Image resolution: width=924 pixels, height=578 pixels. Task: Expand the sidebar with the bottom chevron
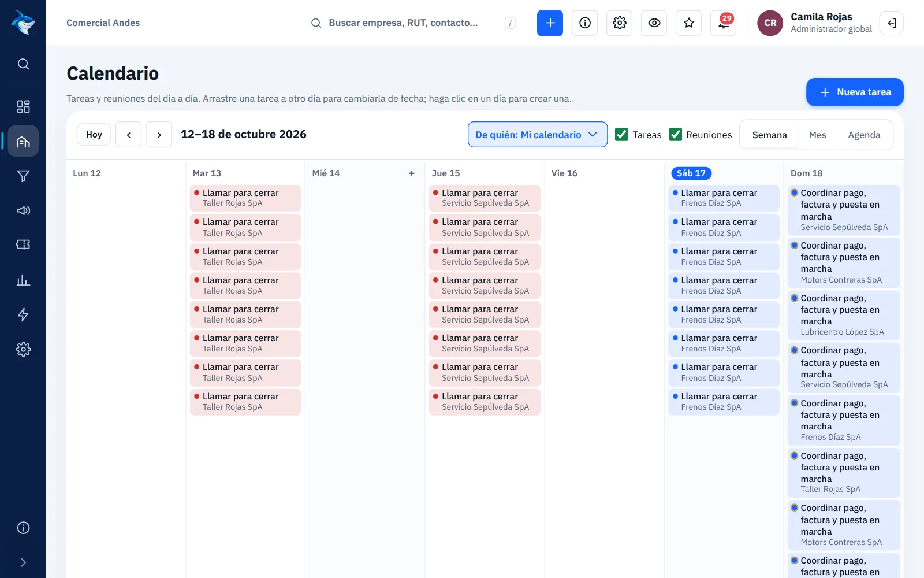click(23, 562)
